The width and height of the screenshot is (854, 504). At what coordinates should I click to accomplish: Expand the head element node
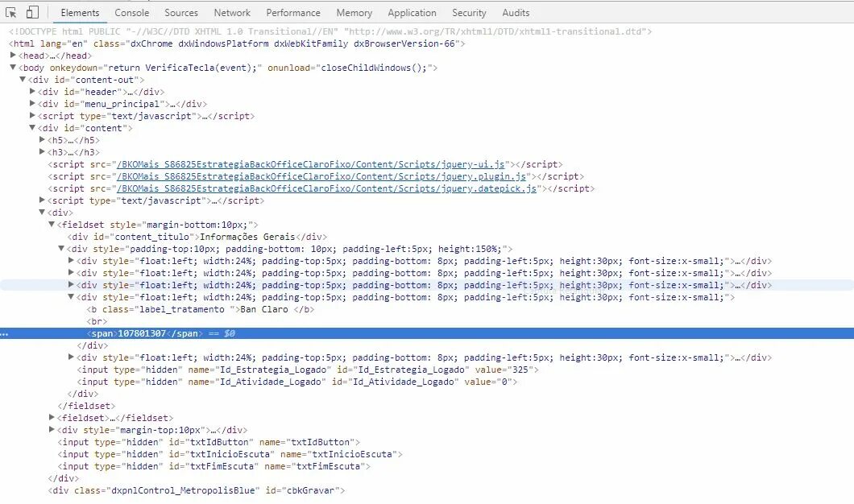pyautogui.click(x=13, y=55)
